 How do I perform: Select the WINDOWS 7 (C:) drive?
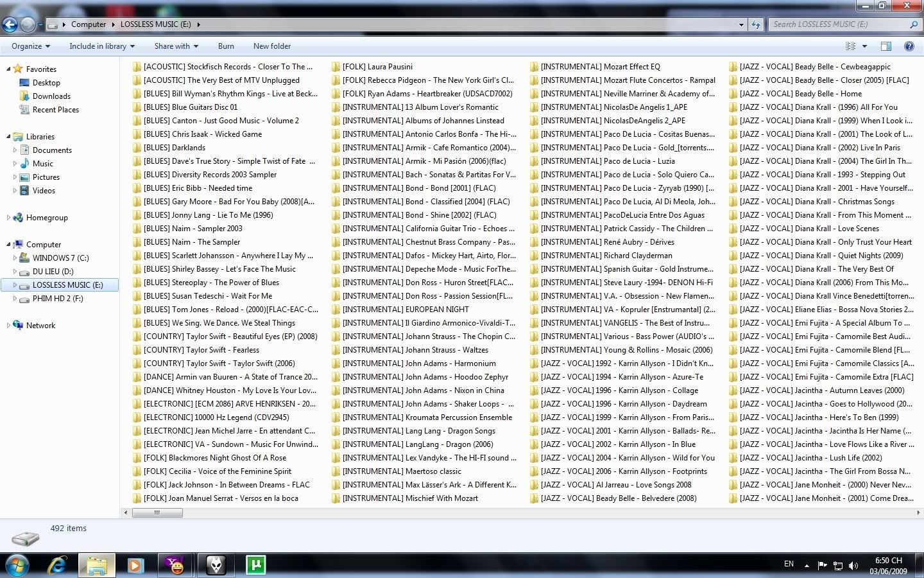point(60,258)
